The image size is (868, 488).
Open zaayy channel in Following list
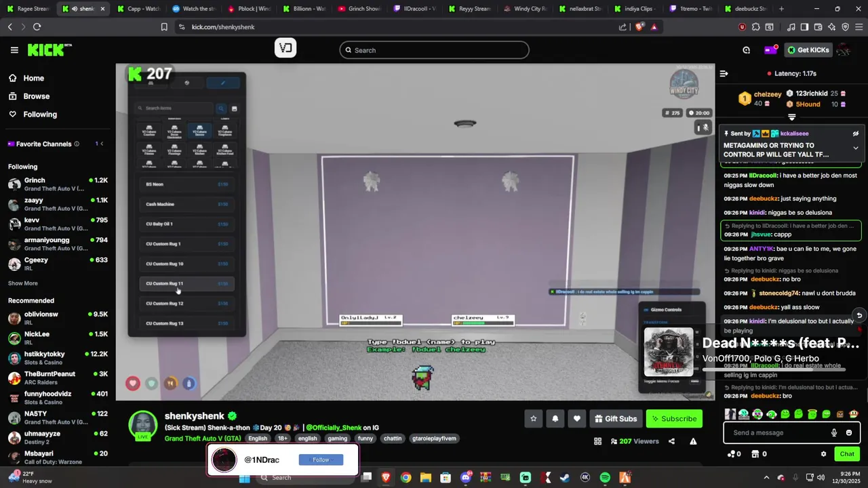[58, 204]
